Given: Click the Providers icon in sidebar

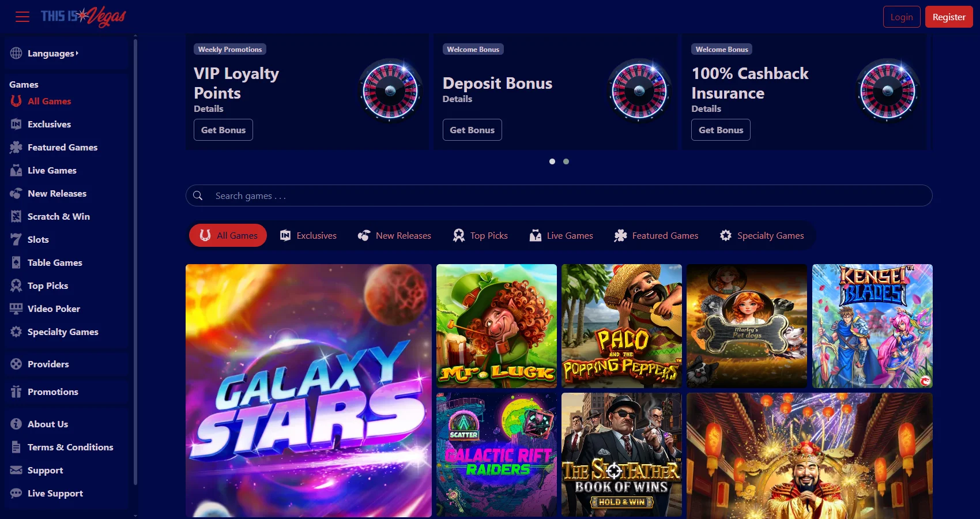Looking at the screenshot, I should tap(16, 364).
